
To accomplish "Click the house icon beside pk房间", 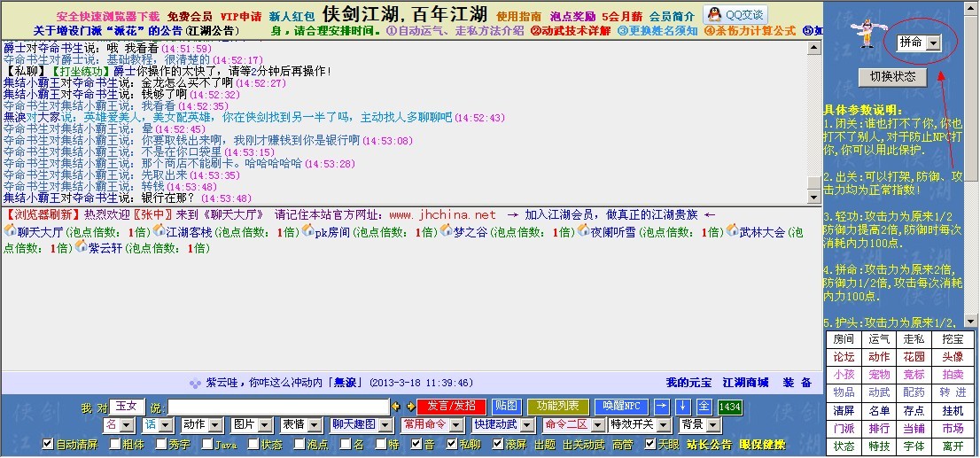I will pos(307,230).
